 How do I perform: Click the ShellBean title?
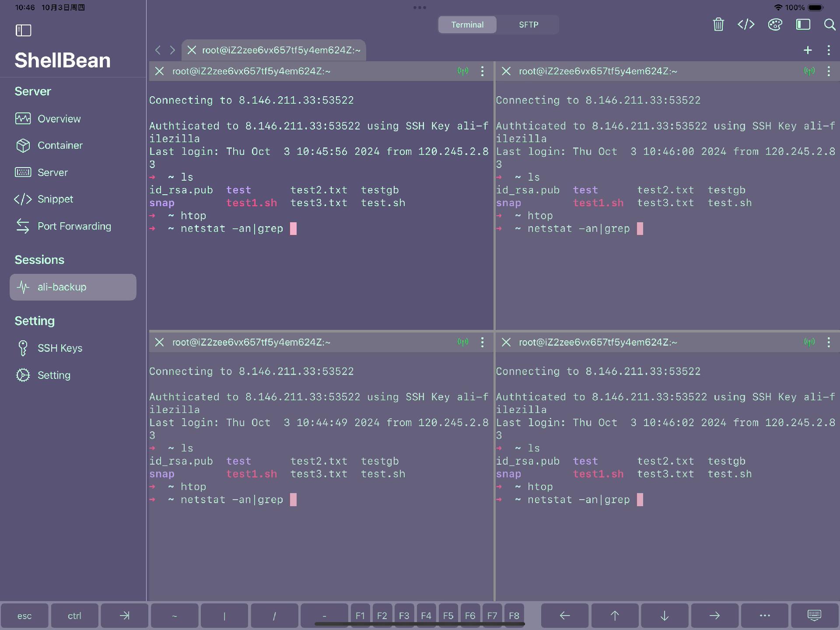pos(63,60)
